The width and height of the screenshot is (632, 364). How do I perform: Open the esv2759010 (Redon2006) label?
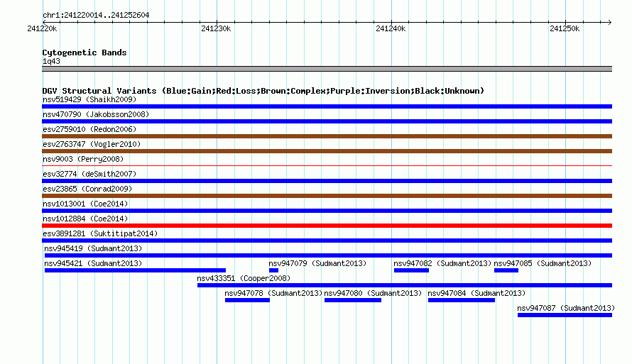(89, 129)
